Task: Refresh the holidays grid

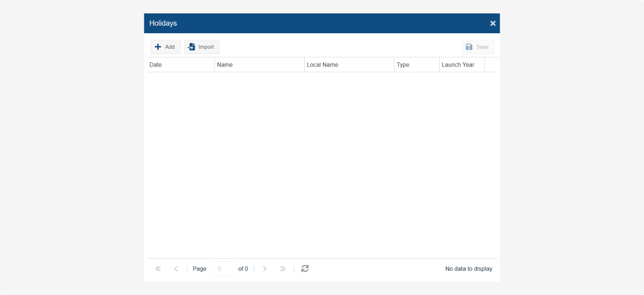Action: click(305, 269)
